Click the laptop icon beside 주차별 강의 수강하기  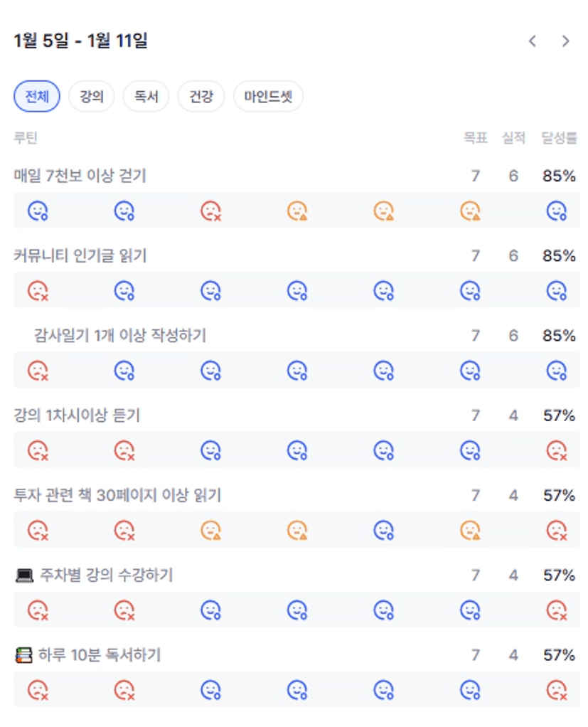coord(24,575)
